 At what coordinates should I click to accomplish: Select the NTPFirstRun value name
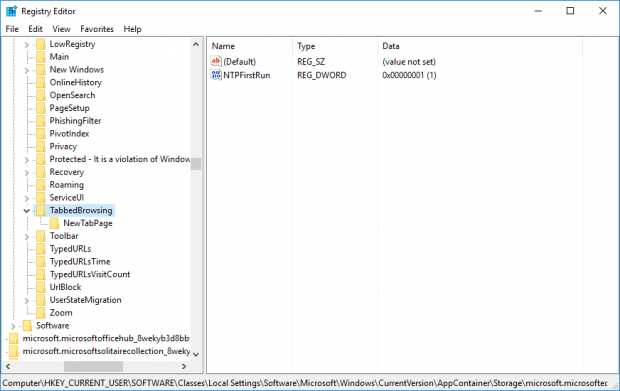point(247,75)
